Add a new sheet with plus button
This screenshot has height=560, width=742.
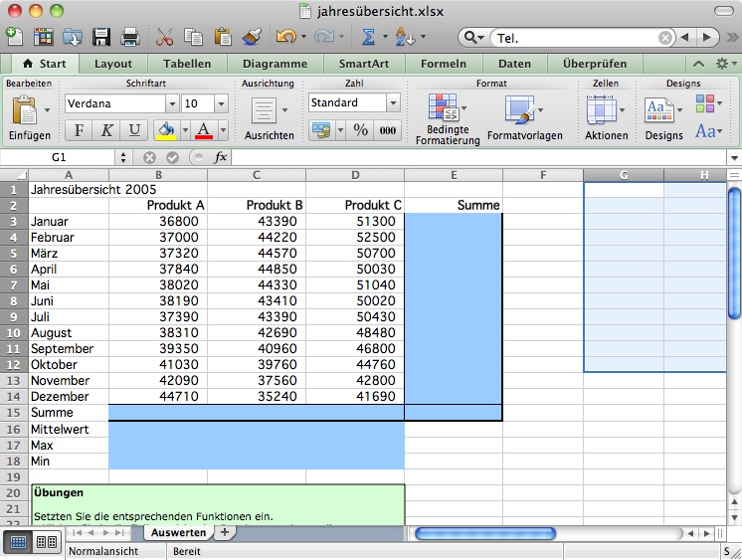[x=225, y=533]
